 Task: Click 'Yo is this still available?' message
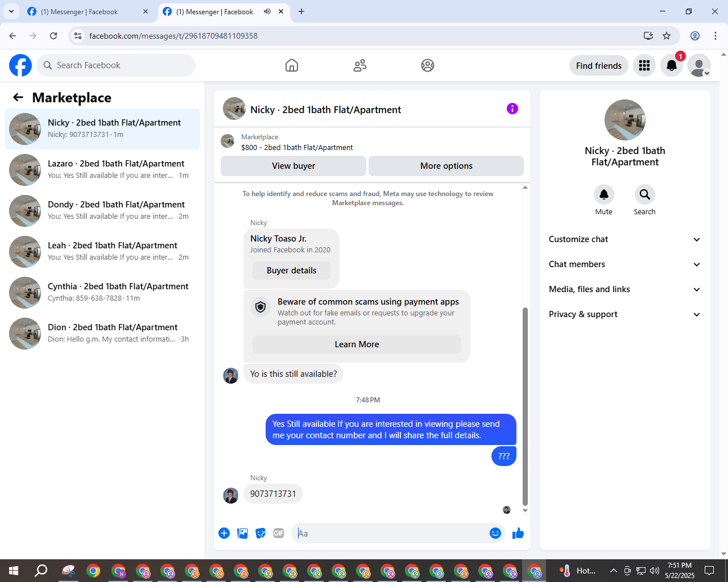[x=293, y=374]
